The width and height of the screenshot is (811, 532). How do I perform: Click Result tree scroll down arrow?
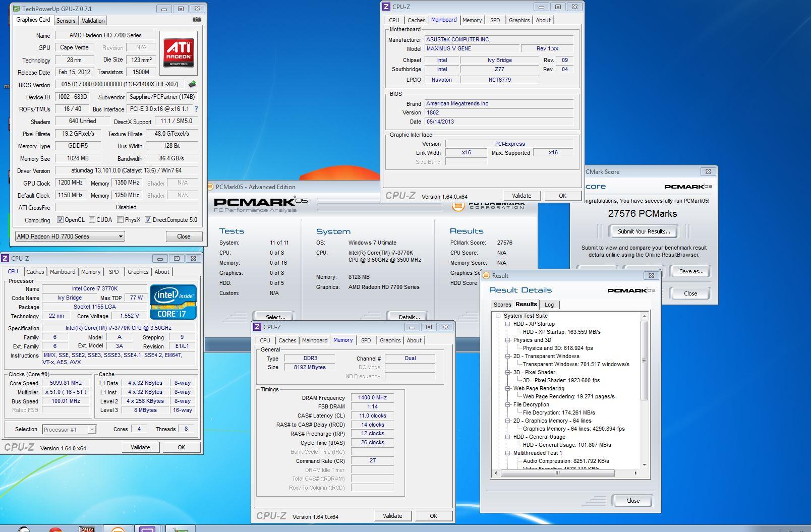coord(644,465)
